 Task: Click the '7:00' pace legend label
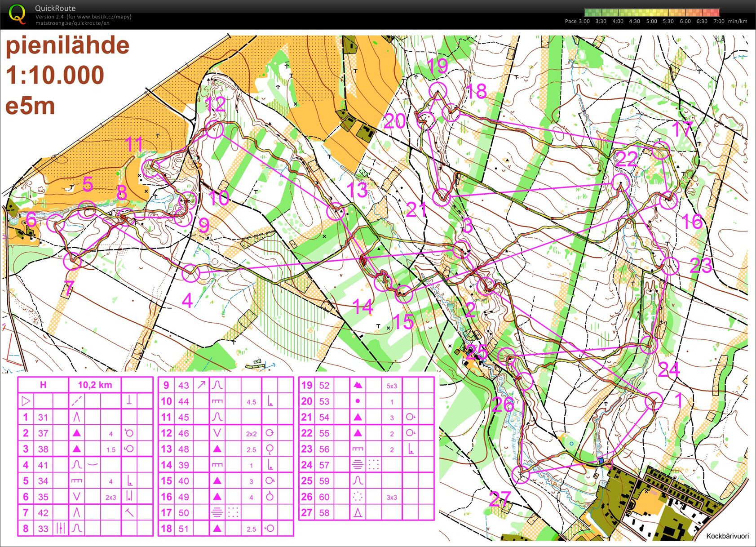[719, 21]
